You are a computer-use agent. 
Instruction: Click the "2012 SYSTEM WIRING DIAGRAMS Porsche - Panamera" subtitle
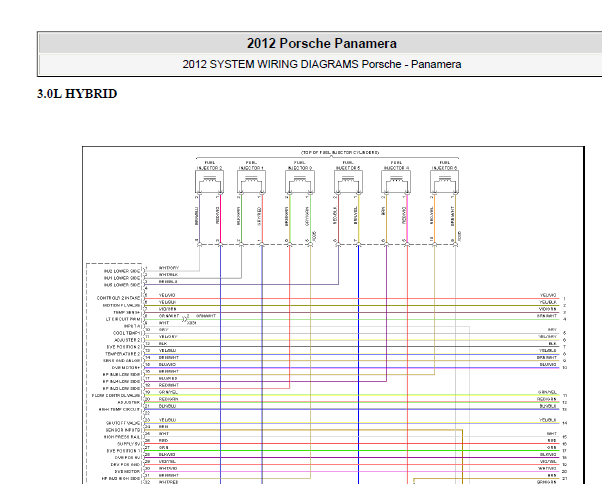[322, 64]
